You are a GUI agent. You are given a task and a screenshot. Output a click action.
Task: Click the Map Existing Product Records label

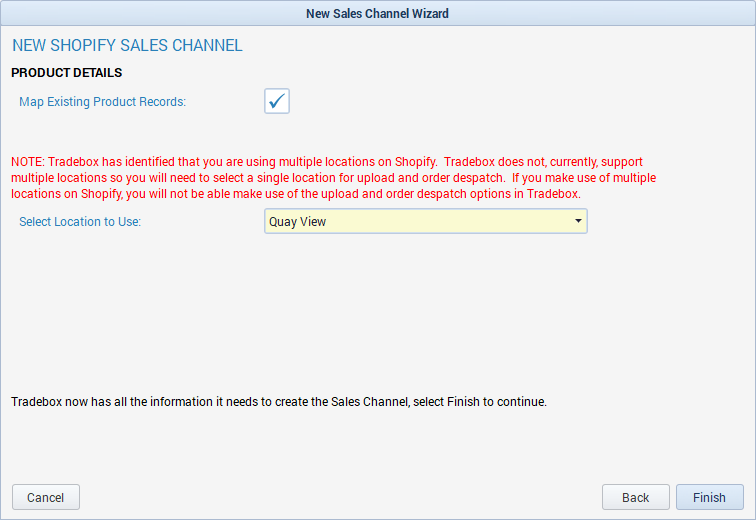click(102, 102)
